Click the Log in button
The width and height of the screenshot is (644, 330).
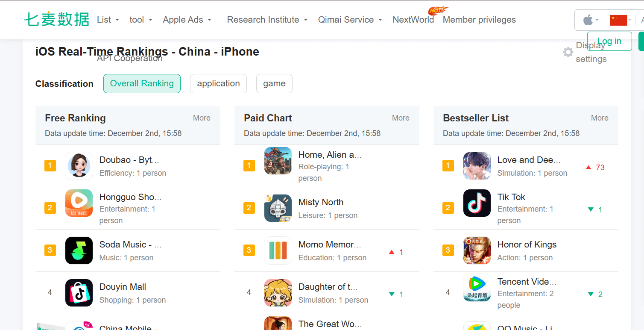[609, 41]
